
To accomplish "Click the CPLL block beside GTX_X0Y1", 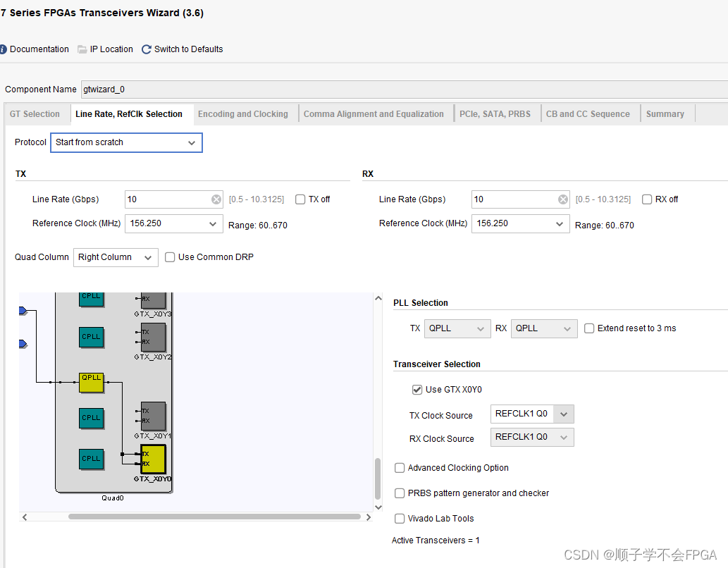I will tap(92, 418).
